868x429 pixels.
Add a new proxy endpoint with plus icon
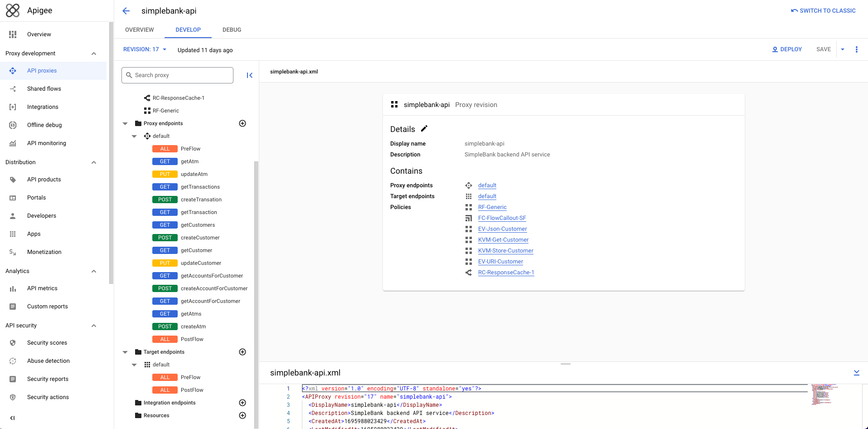pos(242,123)
